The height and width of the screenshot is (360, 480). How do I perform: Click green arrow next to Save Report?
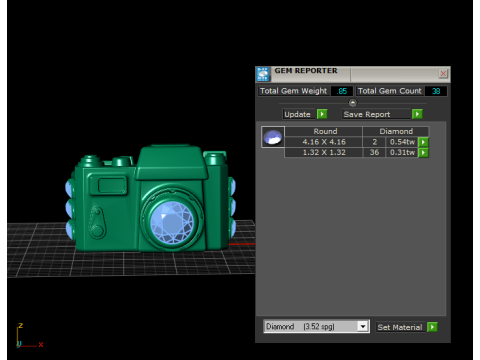point(417,114)
